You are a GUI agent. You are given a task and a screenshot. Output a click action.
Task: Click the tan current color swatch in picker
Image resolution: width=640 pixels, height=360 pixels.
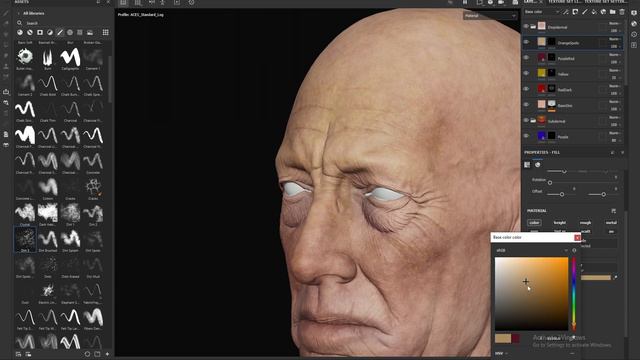503,338
